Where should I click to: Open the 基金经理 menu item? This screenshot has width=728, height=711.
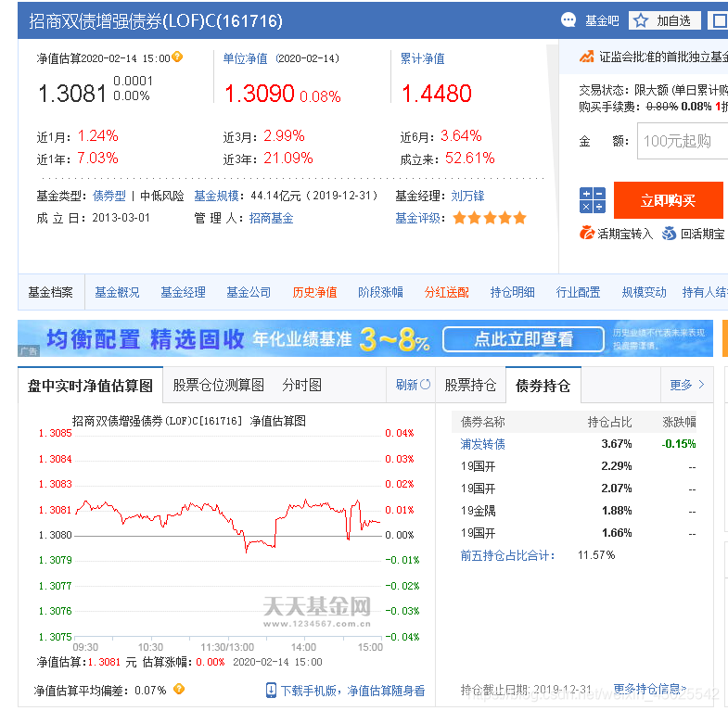pos(183,292)
